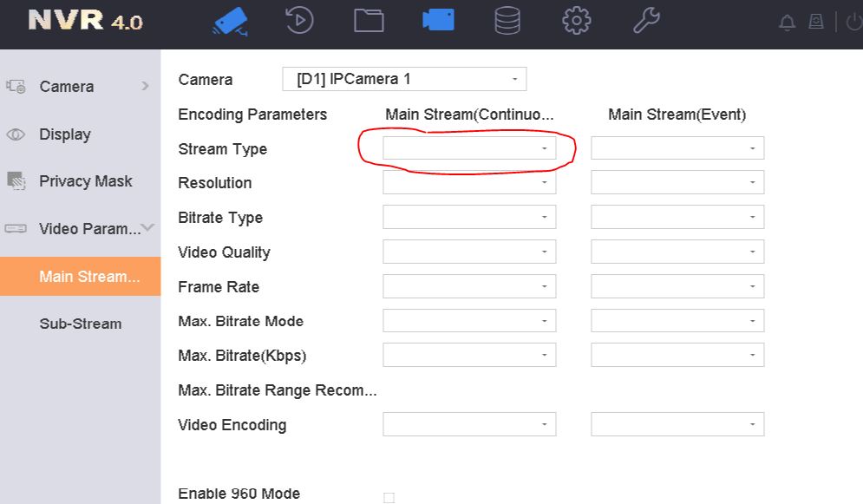Open the Stream Type continuous dropdown

468,148
